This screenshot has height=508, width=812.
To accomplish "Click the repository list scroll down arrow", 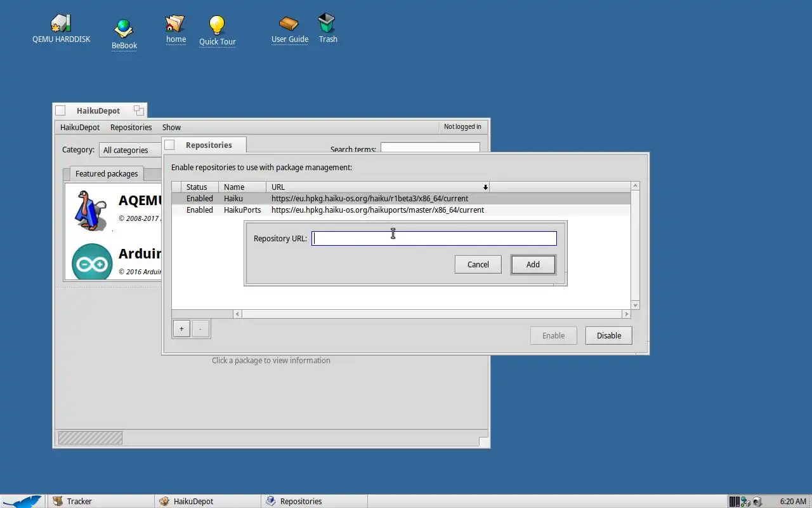I will [635, 305].
